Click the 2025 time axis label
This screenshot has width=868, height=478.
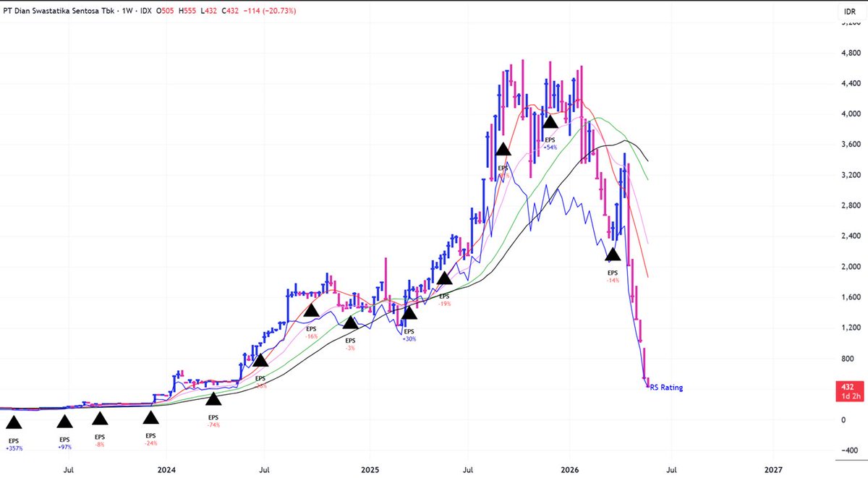point(370,471)
